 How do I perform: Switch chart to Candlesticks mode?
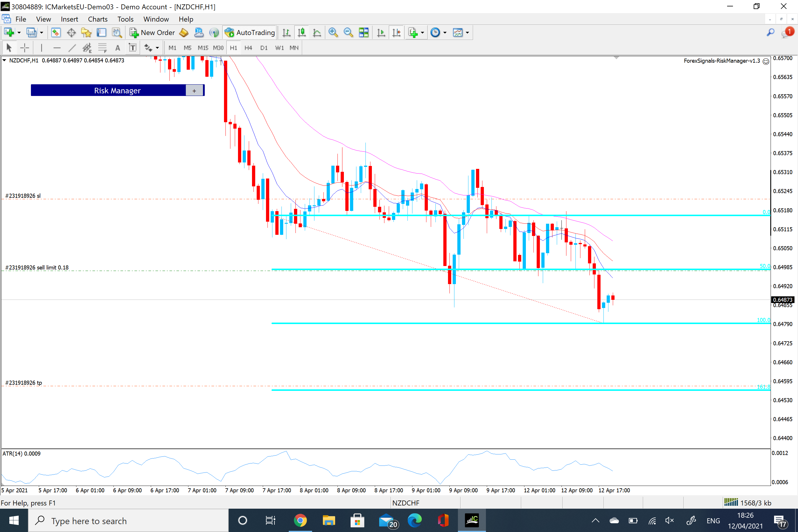point(302,33)
